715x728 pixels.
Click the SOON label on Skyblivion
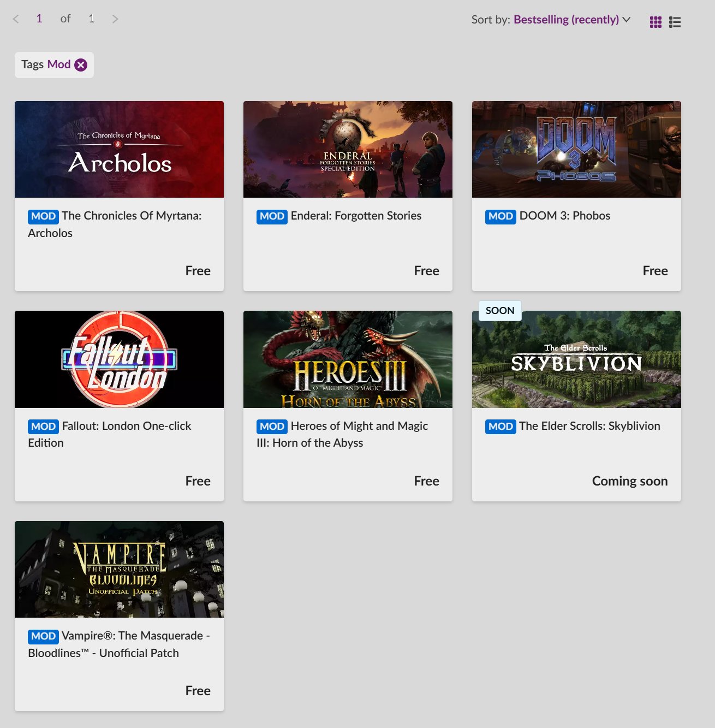click(500, 311)
